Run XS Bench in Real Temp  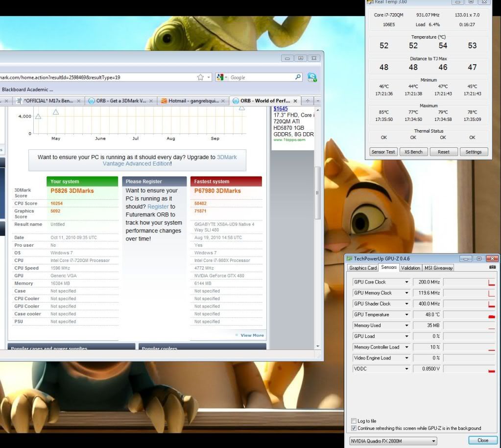click(x=413, y=152)
